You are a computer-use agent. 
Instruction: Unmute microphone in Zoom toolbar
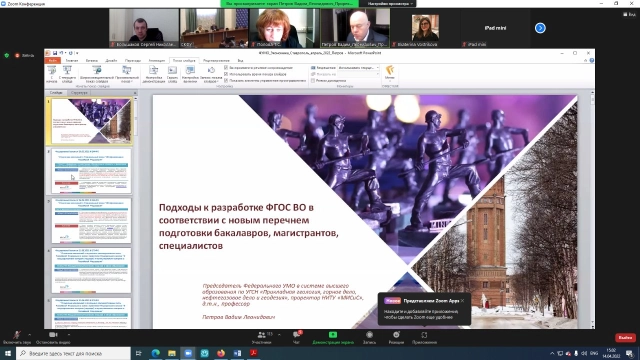tap(16, 337)
